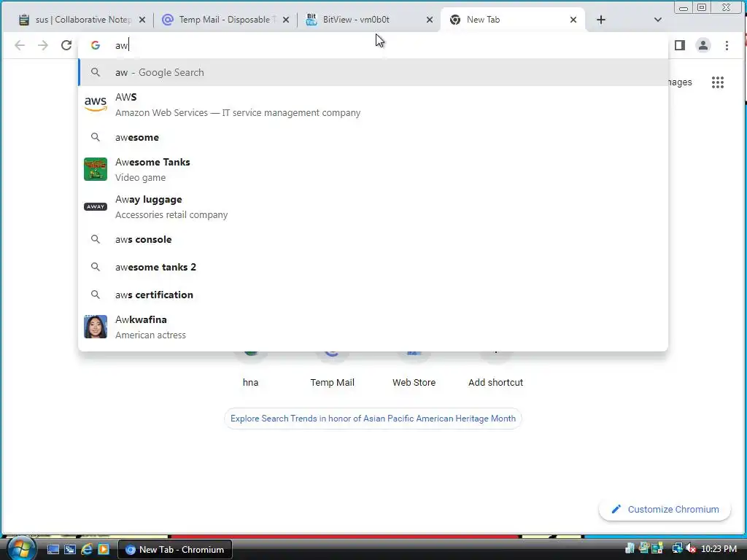Close the New Tab tab
The width and height of the screenshot is (747, 560).
pyautogui.click(x=573, y=20)
